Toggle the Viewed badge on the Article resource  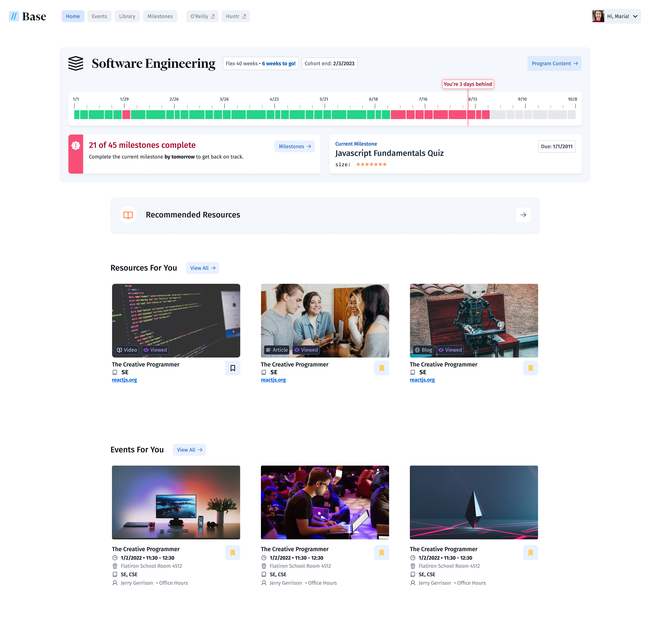[x=306, y=350]
